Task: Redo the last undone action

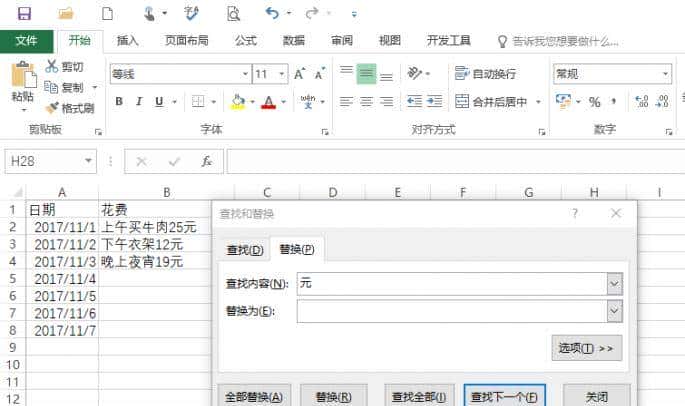Action: [312, 14]
